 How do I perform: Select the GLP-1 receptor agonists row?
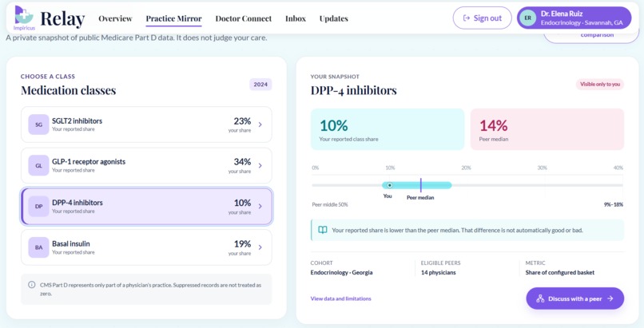[146, 166]
